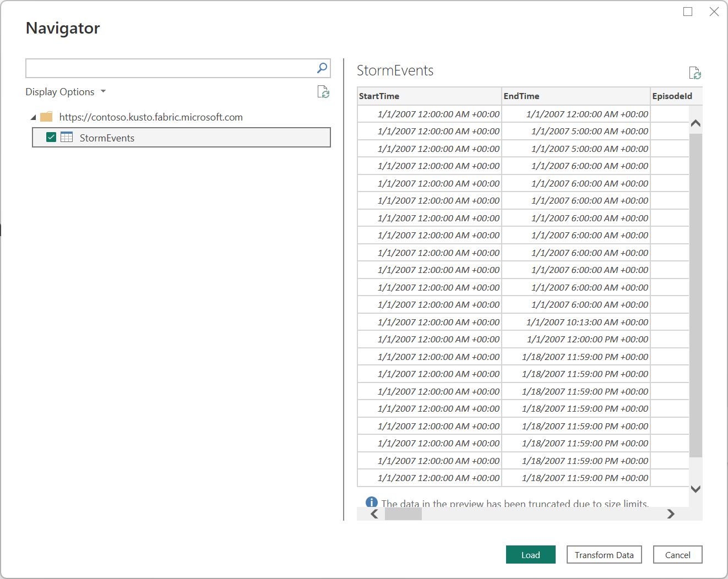Click inside the search input field
Viewport: 728px width, 579px height.
point(165,68)
